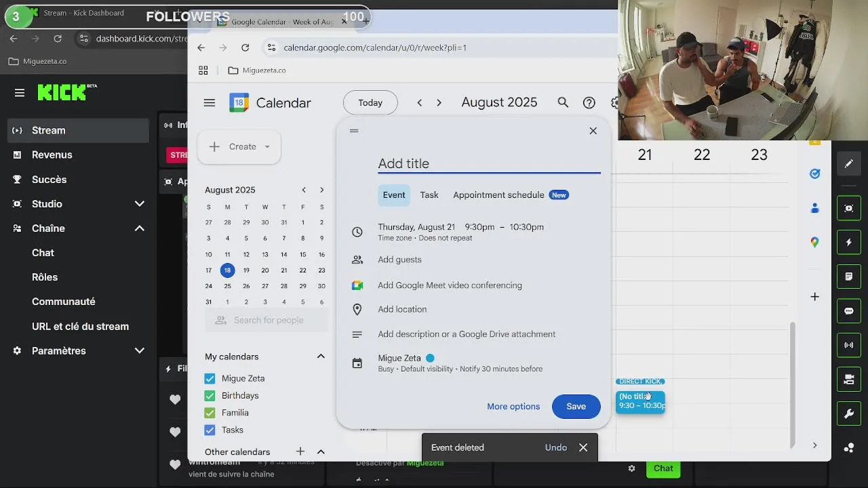Dismiss the Event deleted notification
868x488 pixels.
pyautogui.click(x=583, y=447)
